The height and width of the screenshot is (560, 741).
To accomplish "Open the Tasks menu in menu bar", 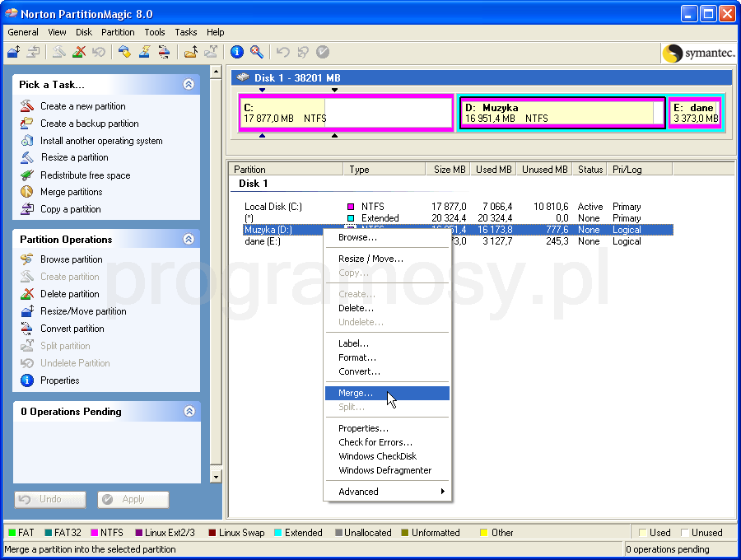I will pyautogui.click(x=186, y=32).
